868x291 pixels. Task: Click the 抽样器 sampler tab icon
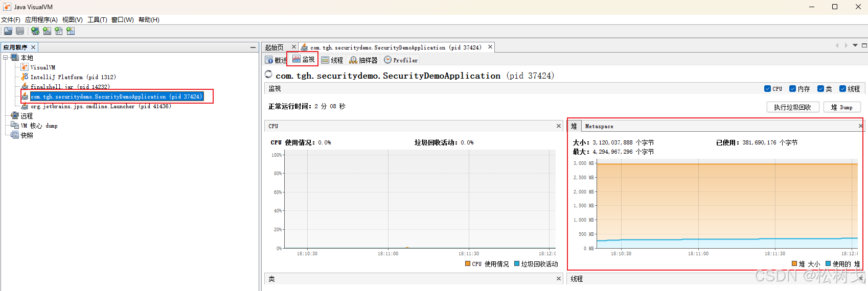353,60
